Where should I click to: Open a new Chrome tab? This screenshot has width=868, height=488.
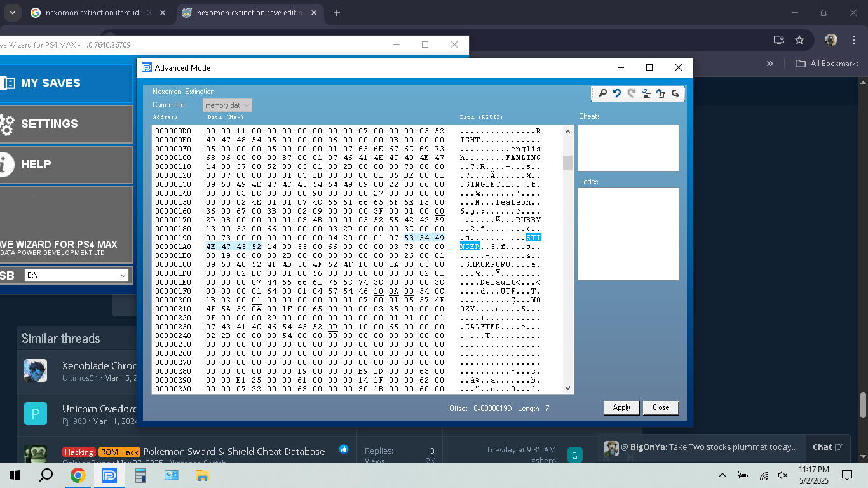coord(337,13)
